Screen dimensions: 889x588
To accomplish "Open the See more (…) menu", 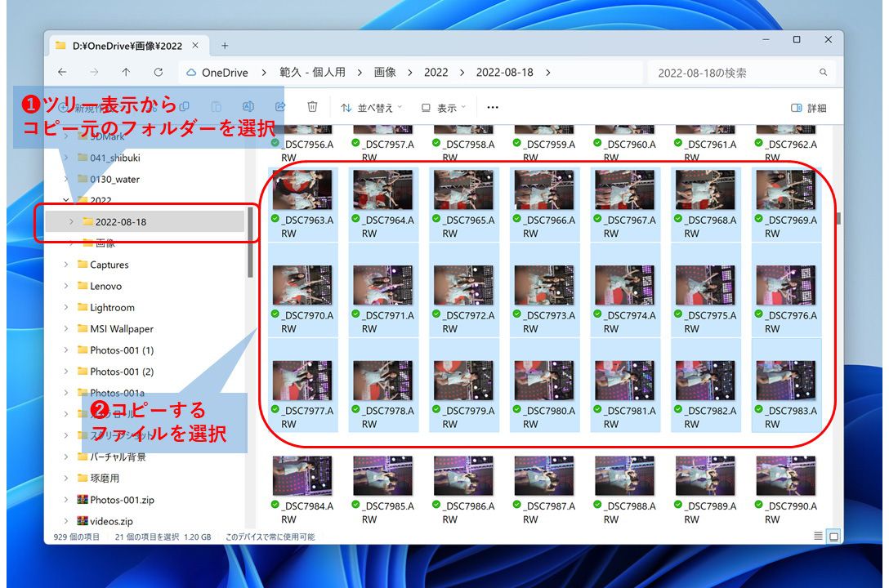I will click(493, 107).
